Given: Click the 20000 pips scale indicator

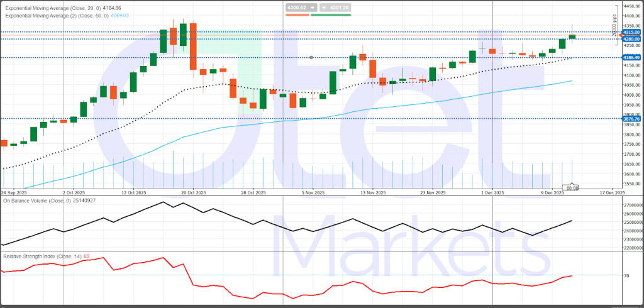Looking at the screenshot, I should pyautogui.click(x=614, y=25).
